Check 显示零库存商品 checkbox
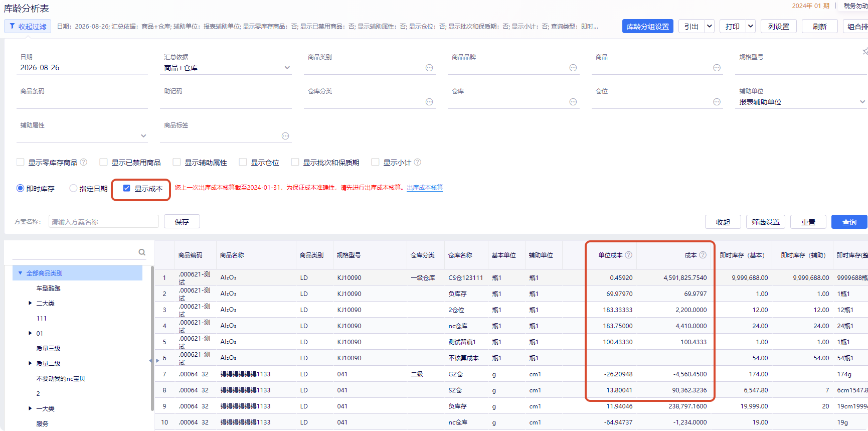This screenshot has width=868, height=431. 21,162
